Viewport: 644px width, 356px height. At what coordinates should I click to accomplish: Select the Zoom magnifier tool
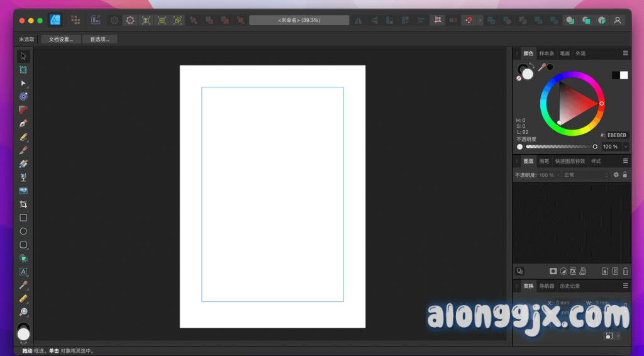pos(23,312)
